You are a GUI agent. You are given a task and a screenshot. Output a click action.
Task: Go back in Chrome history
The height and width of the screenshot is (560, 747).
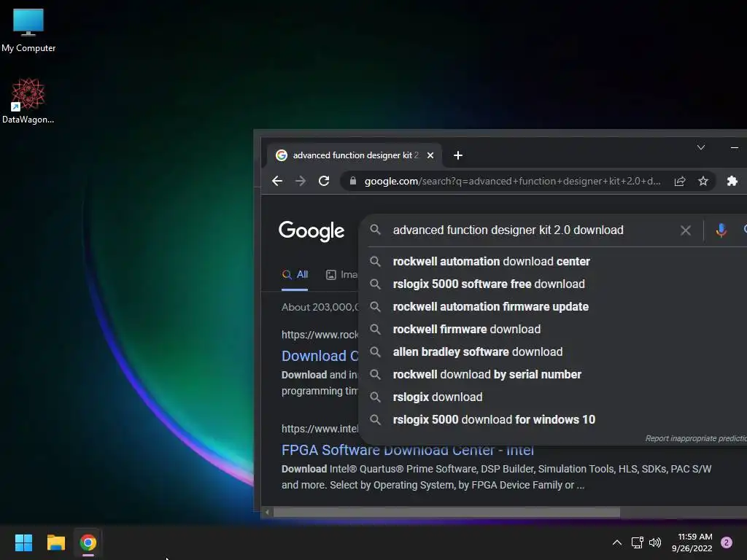pos(277,181)
